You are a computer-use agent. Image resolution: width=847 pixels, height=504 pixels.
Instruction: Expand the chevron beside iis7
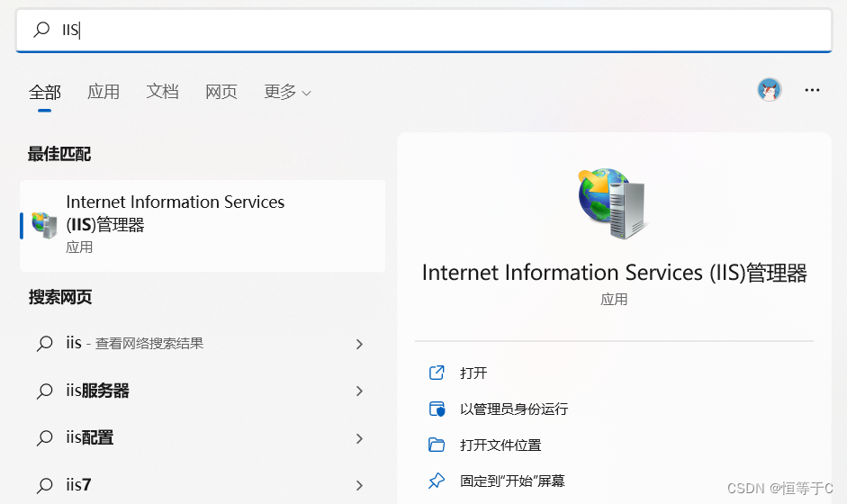coord(359,486)
